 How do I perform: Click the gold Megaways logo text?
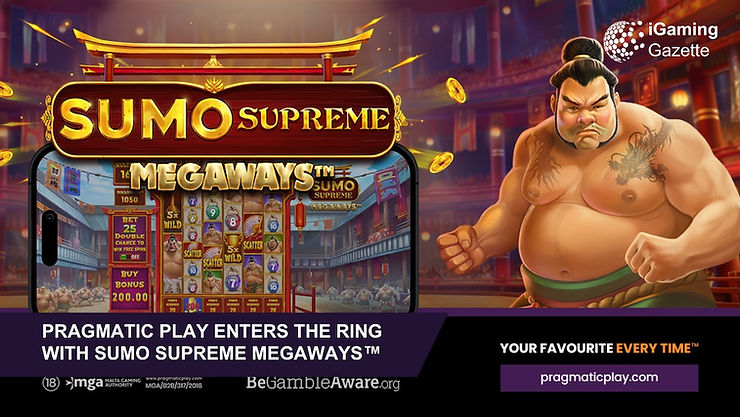pyautogui.click(x=232, y=176)
